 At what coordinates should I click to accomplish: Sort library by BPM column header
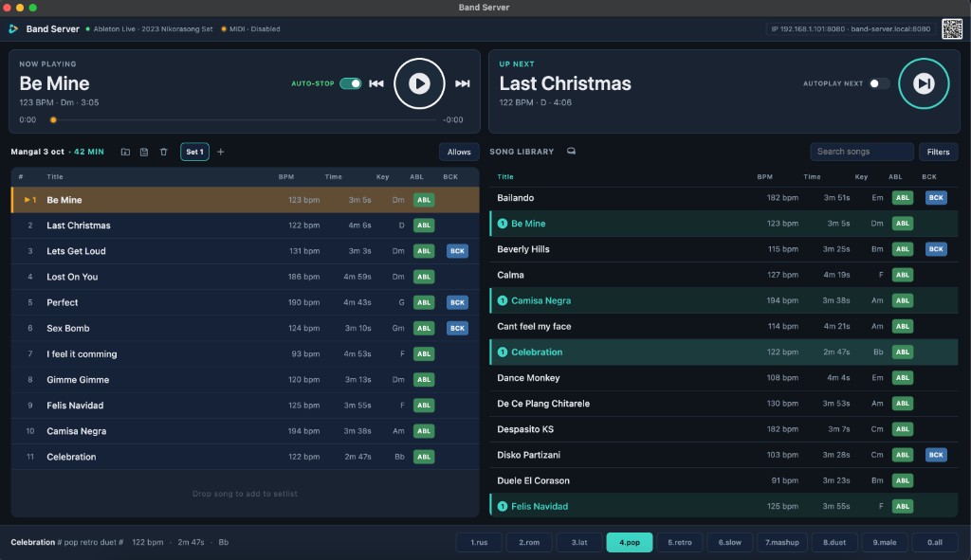tap(765, 177)
